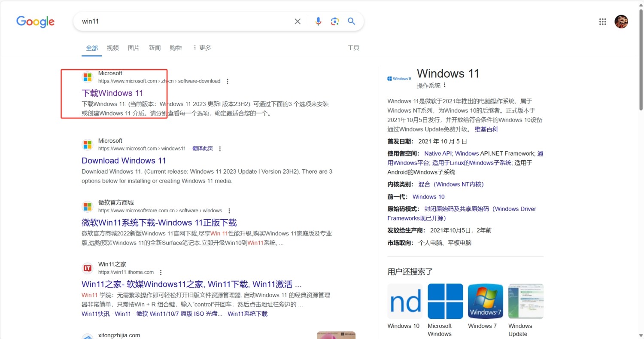Click the Microsoft Windows related search thumbnail
The width and height of the screenshot is (644, 339).
[445, 301]
